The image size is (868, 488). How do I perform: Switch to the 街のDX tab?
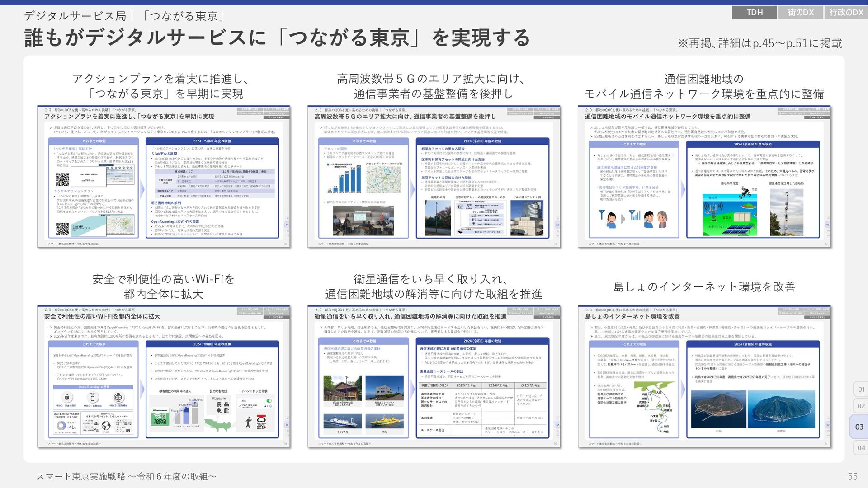click(800, 12)
